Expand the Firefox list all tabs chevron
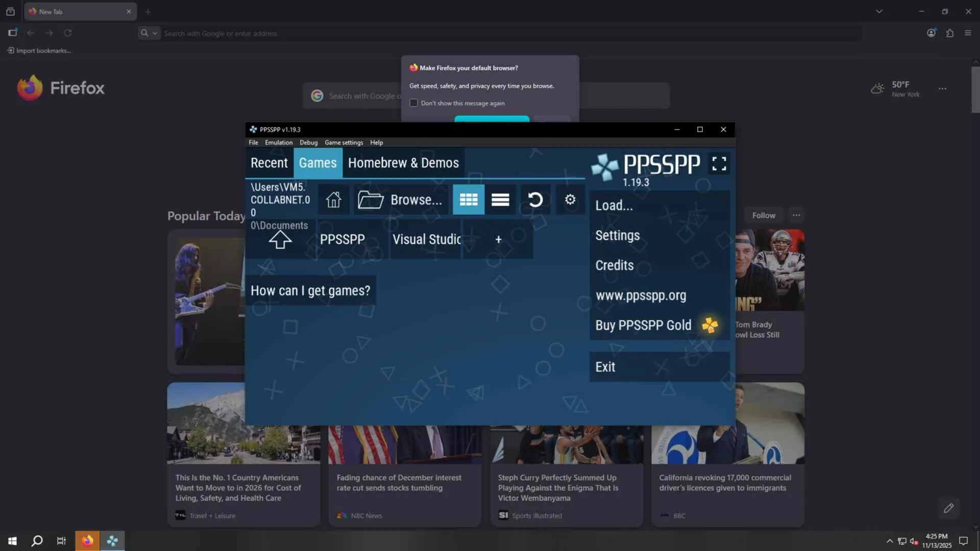980x551 pixels. point(879,11)
